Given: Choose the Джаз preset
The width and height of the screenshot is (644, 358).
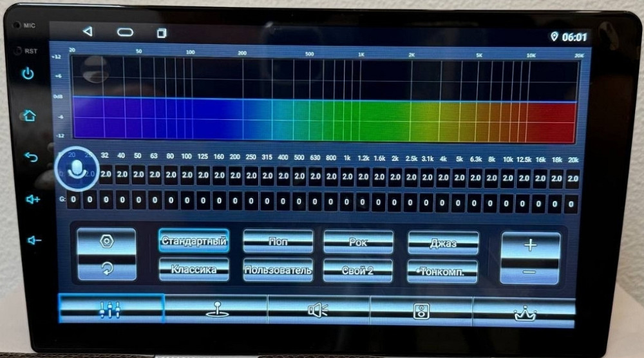Looking at the screenshot, I should tap(443, 243).
